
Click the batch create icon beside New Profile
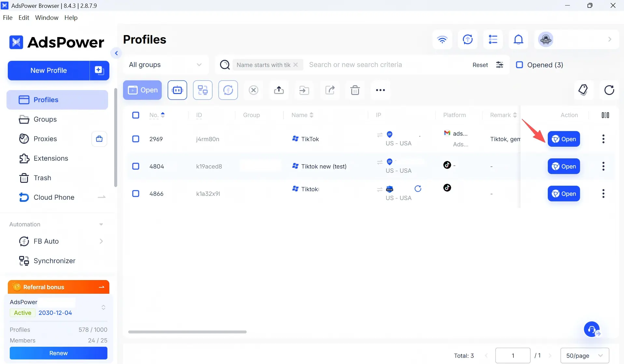[x=99, y=70]
